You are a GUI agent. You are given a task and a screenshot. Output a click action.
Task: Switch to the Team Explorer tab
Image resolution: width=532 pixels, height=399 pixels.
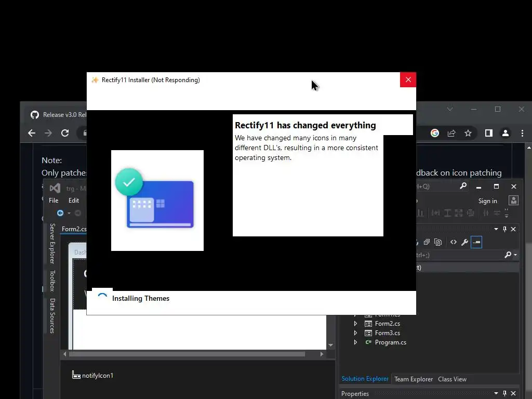(414, 379)
